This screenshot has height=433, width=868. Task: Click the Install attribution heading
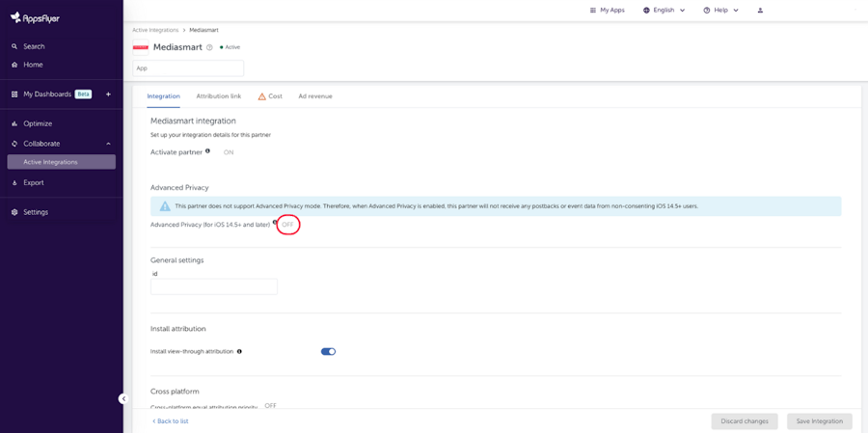point(178,329)
